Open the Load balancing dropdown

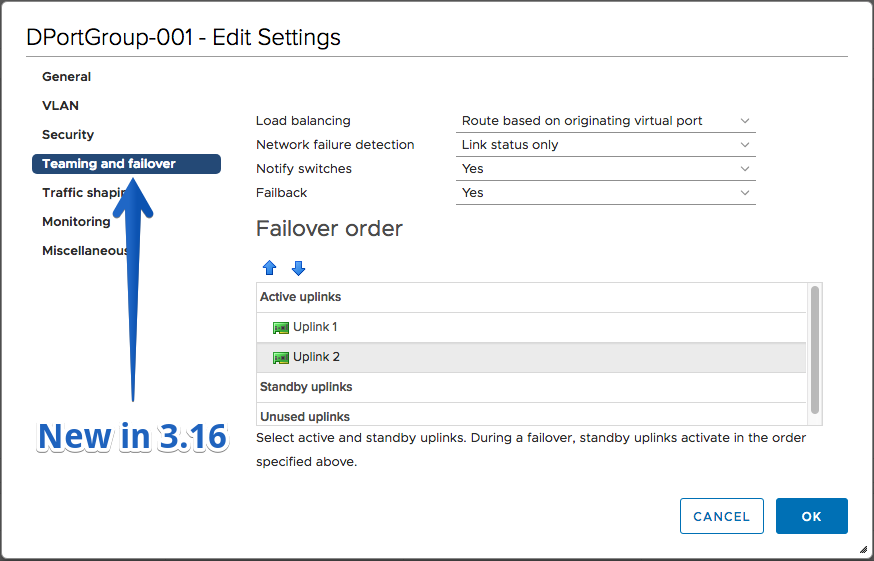[606, 121]
